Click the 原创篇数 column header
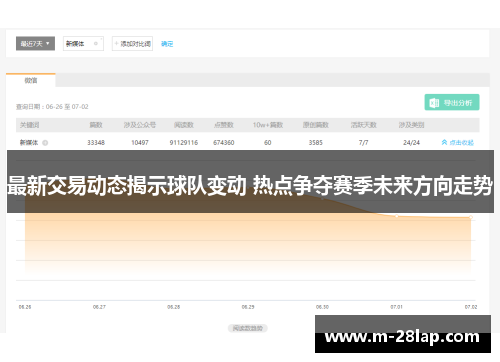The width and height of the screenshot is (500, 362). coord(316,125)
